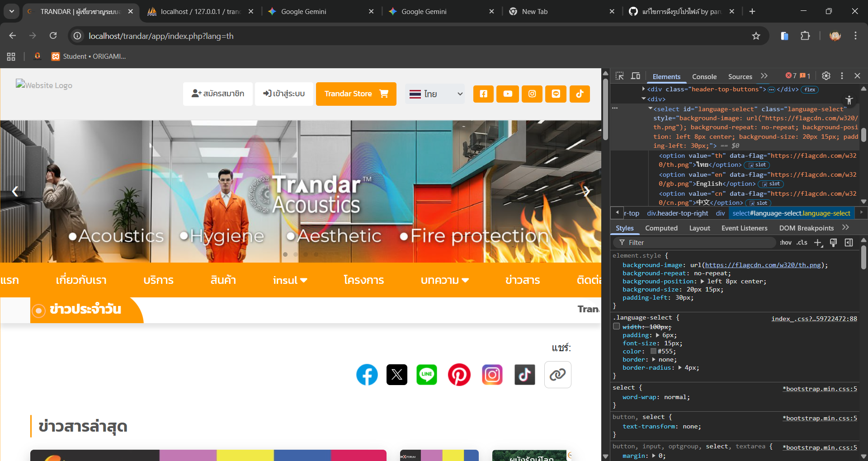Share via Pinterest icon
Image resolution: width=868 pixels, height=461 pixels.
[x=459, y=375]
